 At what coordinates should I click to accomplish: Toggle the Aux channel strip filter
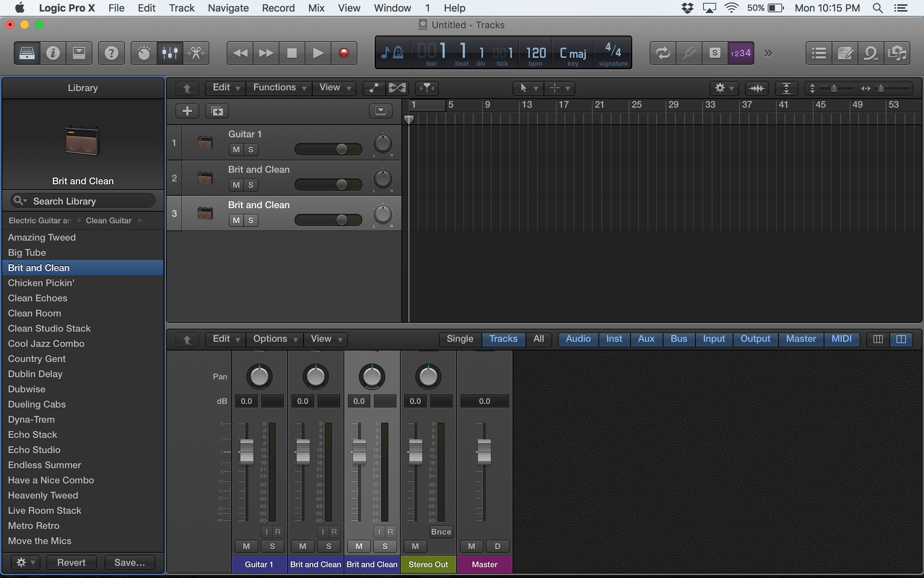coord(646,339)
